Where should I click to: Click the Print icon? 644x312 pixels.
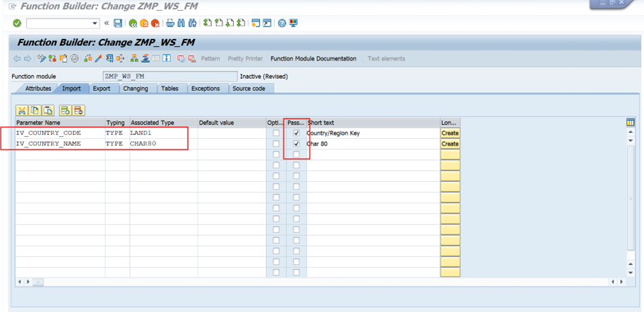tap(170, 23)
